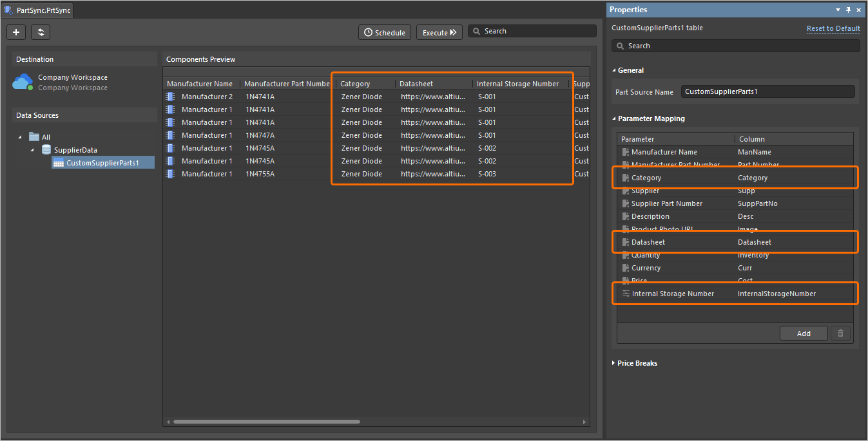Viewport: 868px width, 441px height.
Task: Select component icon of Manufacturer 2 row
Action: 171,97
